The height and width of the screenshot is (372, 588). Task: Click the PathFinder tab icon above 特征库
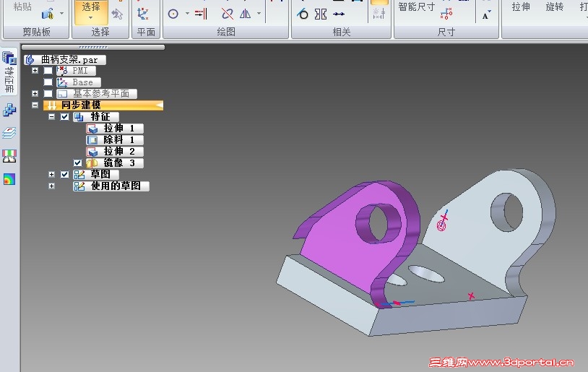(x=9, y=58)
